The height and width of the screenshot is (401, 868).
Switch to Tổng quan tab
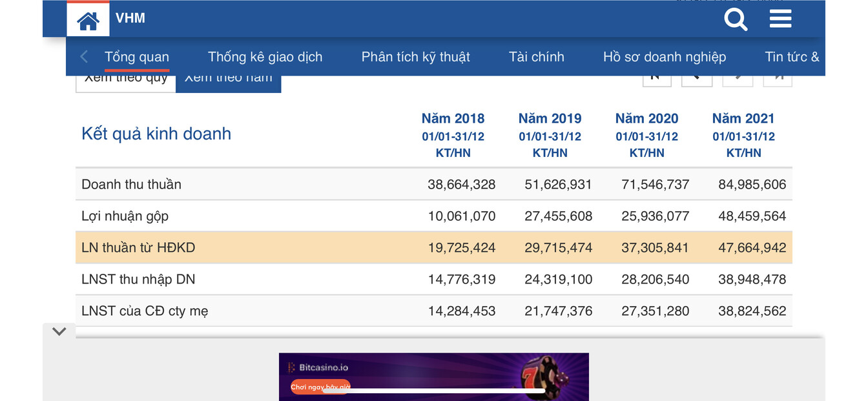point(137,57)
